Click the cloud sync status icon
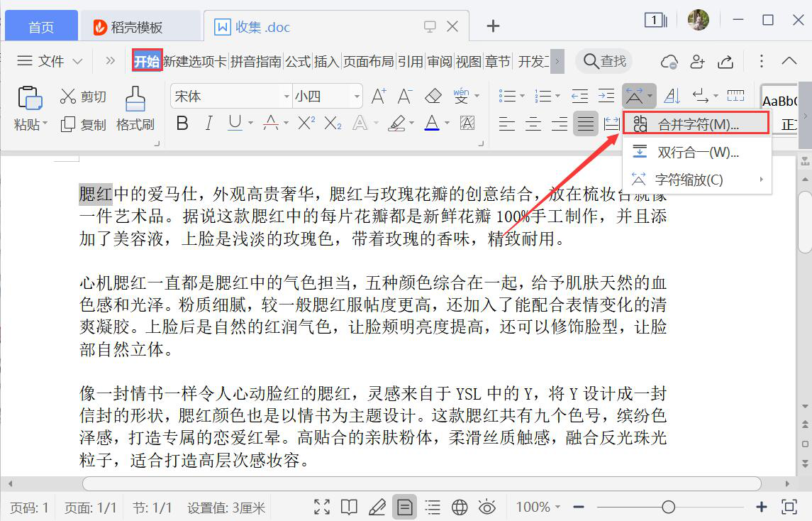 pyautogui.click(x=669, y=62)
